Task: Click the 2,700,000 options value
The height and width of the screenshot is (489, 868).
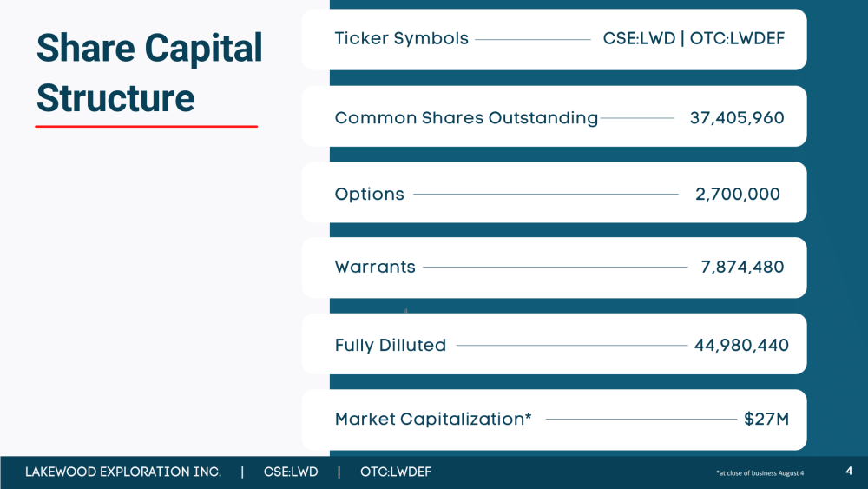Action: [737, 195]
